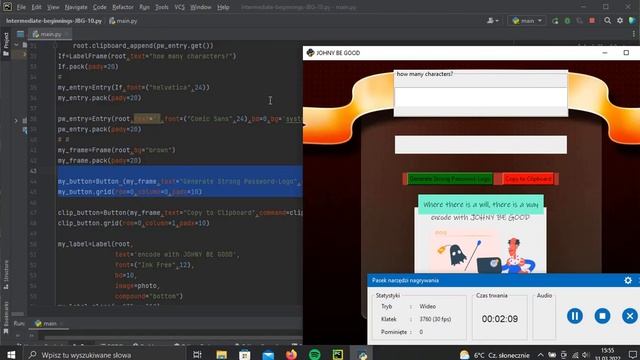
Task: Switch to PyCharm in the taskbar
Action: click(x=338, y=355)
